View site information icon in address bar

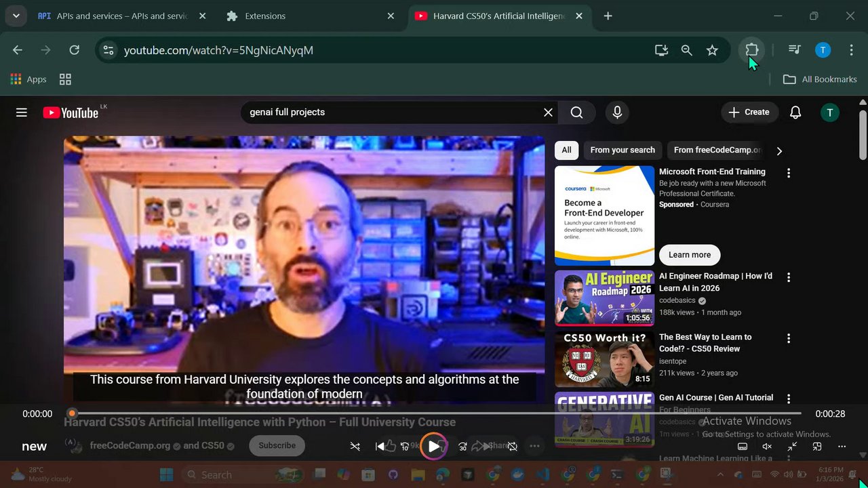108,49
